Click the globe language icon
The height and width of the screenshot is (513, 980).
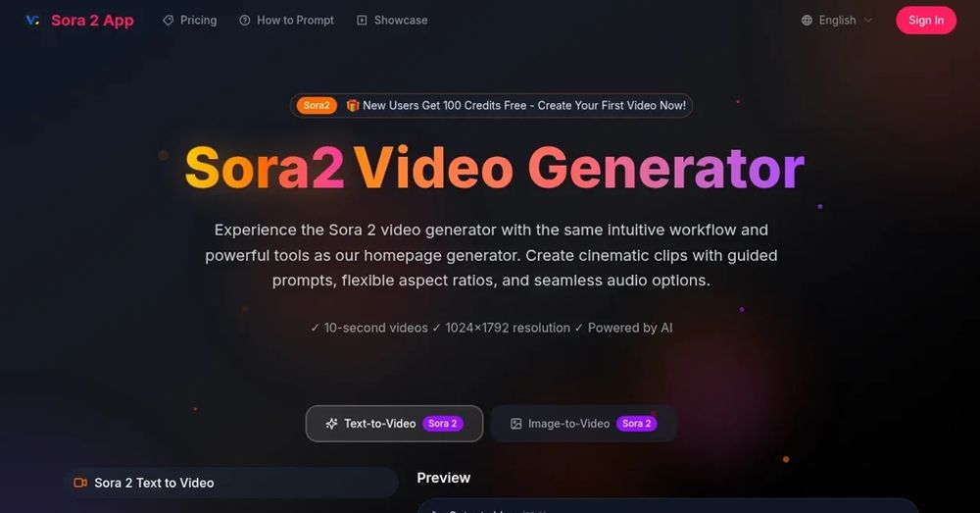click(807, 21)
